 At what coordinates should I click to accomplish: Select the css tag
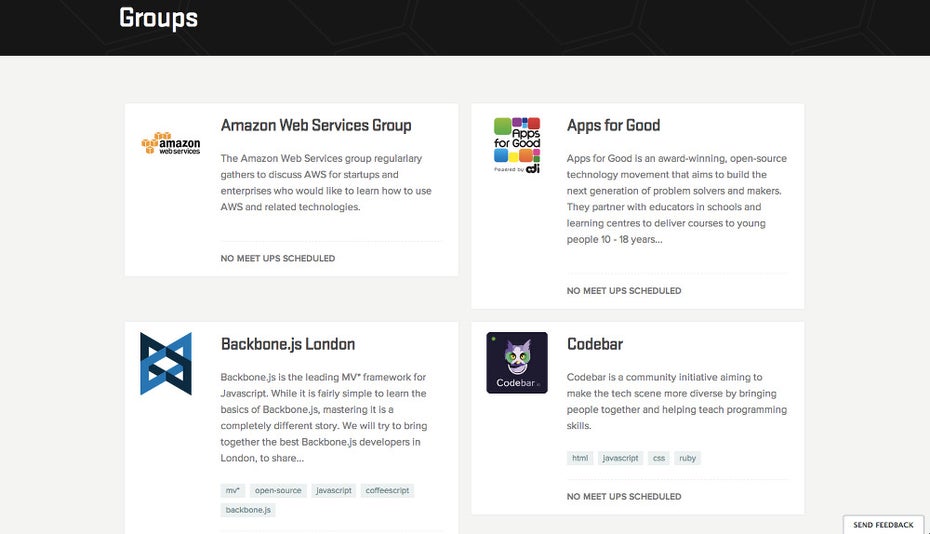point(659,458)
